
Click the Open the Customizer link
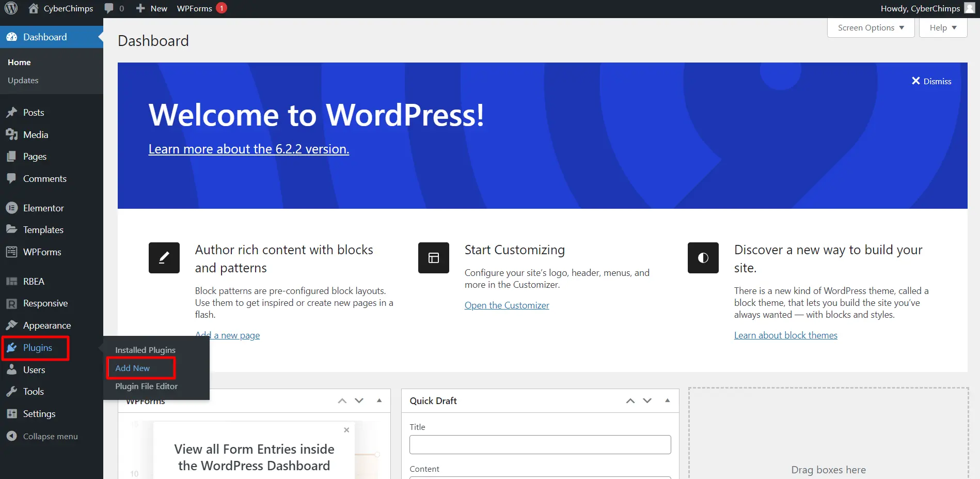coord(507,305)
